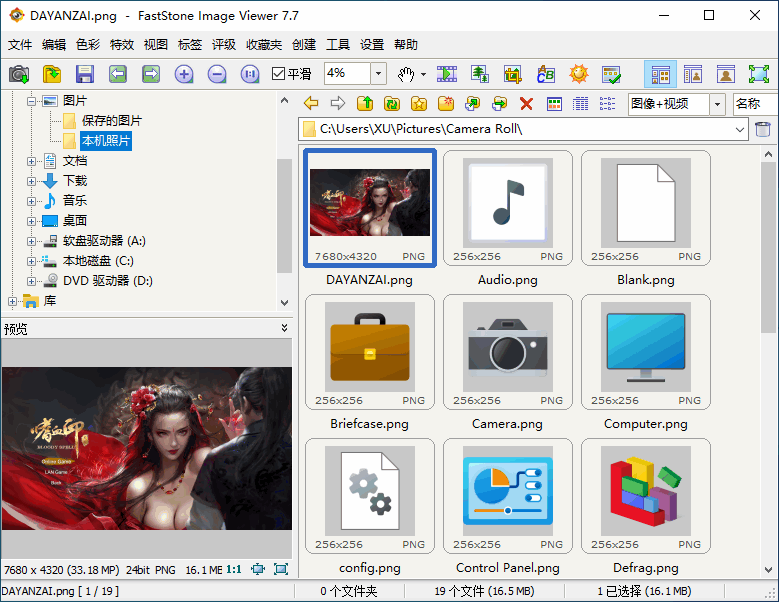Switch to the windowed preview layout icon
779x602 pixels.
[693, 75]
